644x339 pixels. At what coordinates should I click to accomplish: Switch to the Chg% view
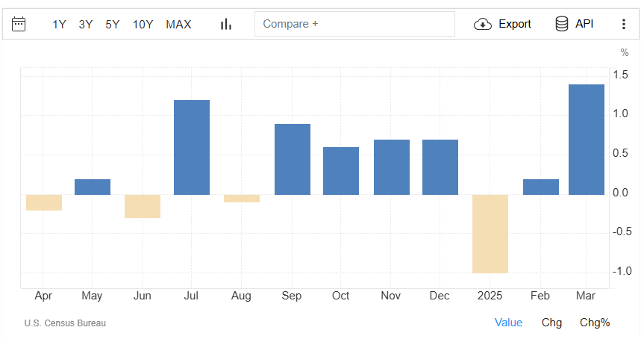pyautogui.click(x=595, y=323)
